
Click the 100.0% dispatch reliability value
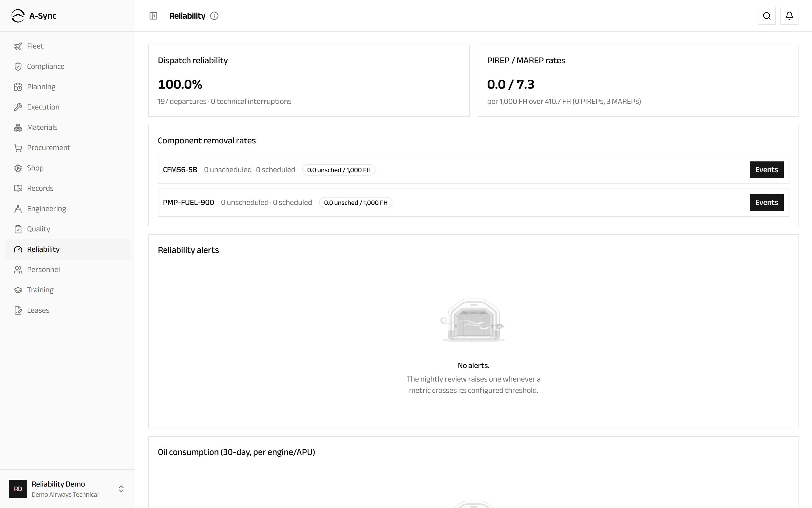pyautogui.click(x=180, y=84)
